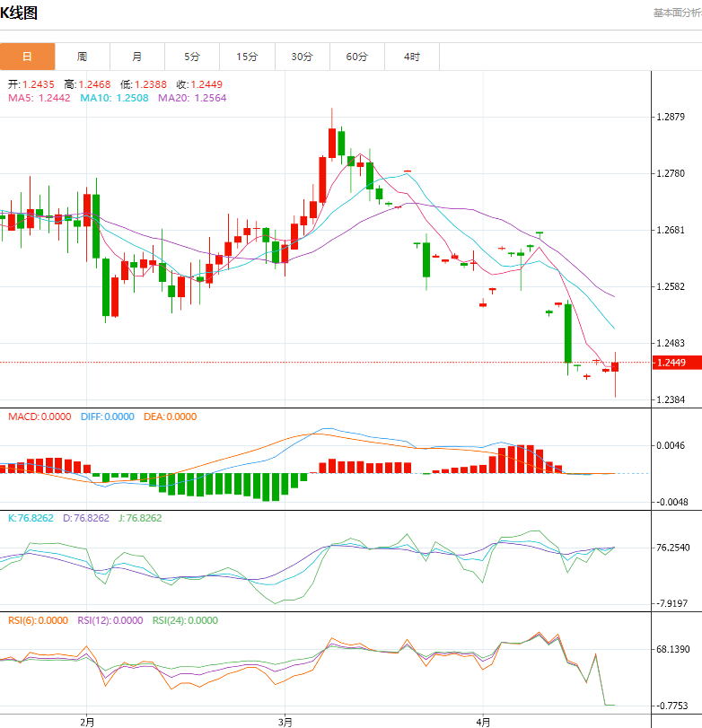Open the 基本面分析 link
This screenshot has height=728, width=702.
(676, 13)
